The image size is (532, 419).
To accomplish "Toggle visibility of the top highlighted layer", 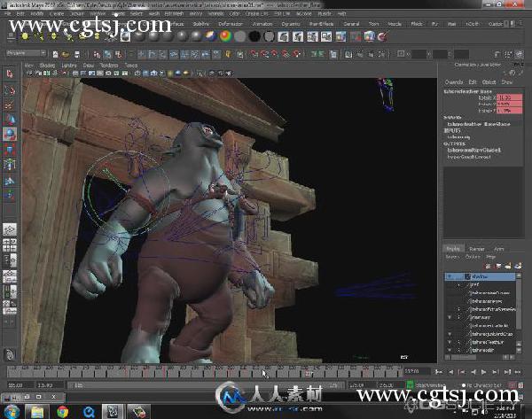I will (x=450, y=276).
